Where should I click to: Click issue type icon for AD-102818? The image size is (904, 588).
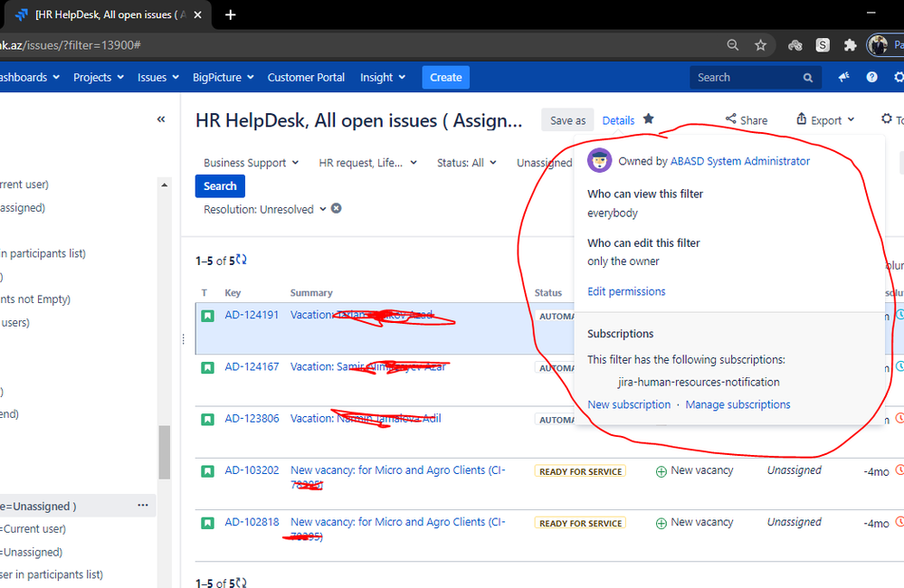click(207, 523)
